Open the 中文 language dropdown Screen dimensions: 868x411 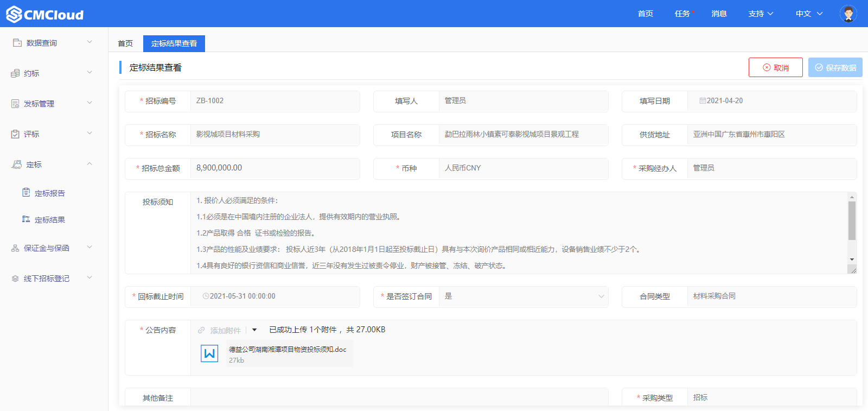tap(809, 14)
